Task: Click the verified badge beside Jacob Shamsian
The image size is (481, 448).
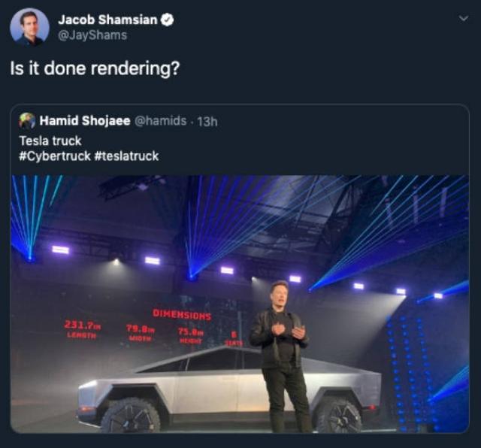Action: 168,20
